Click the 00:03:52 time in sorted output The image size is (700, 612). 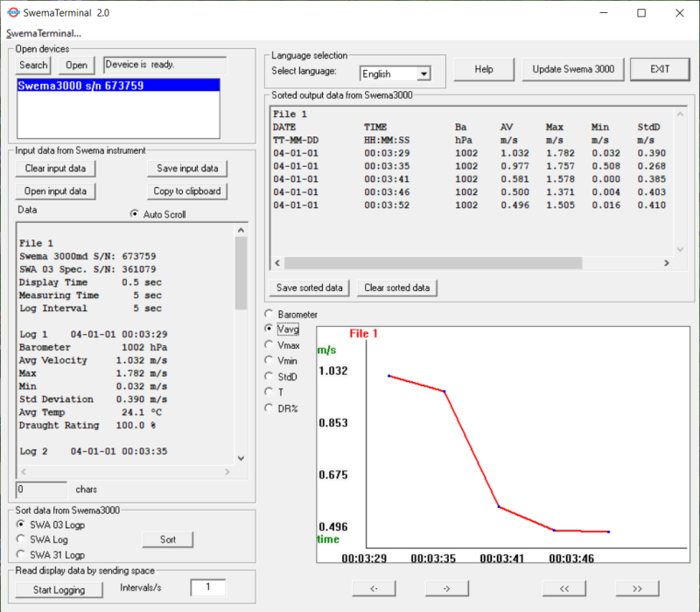[x=387, y=205]
